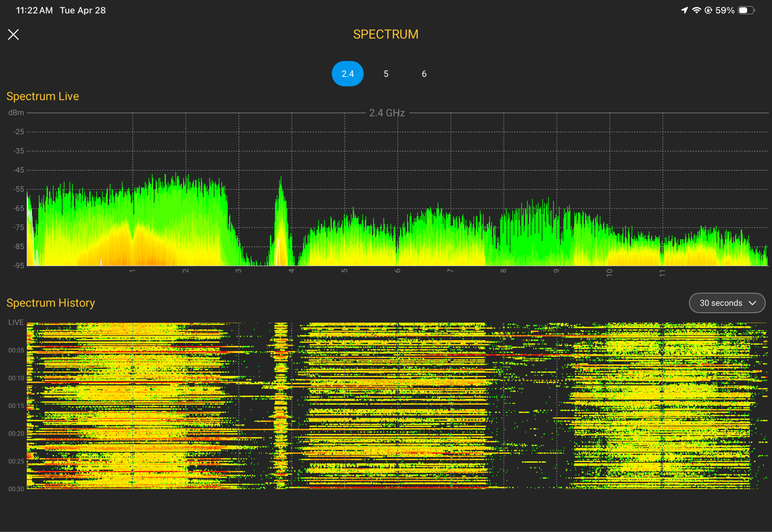Close the Spectrum screen with the X icon

(x=14, y=35)
